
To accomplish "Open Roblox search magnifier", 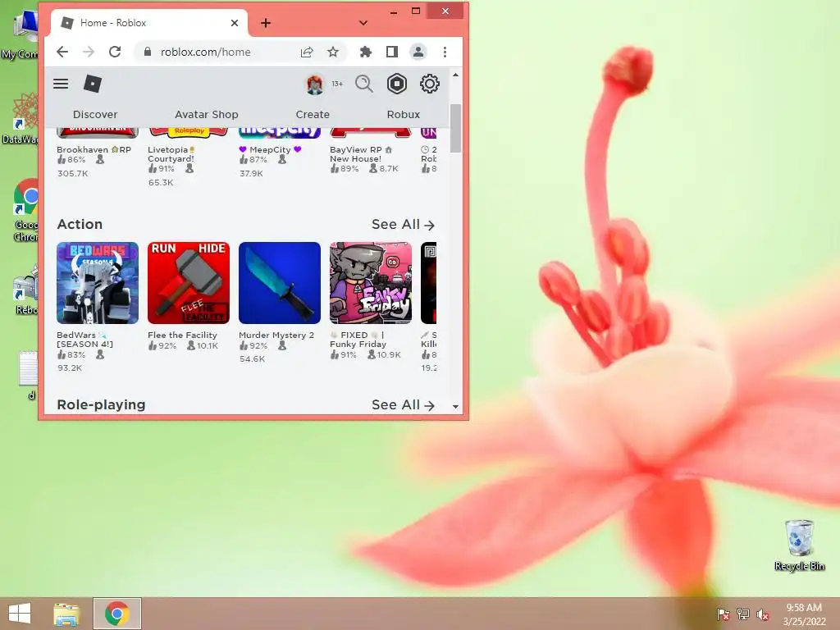I will [x=363, y=84].
